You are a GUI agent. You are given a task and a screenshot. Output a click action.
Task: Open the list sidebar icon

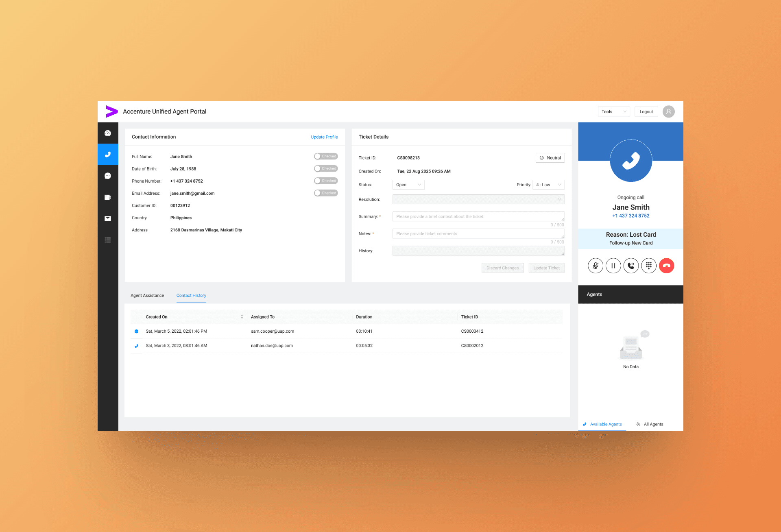[108, 240]
